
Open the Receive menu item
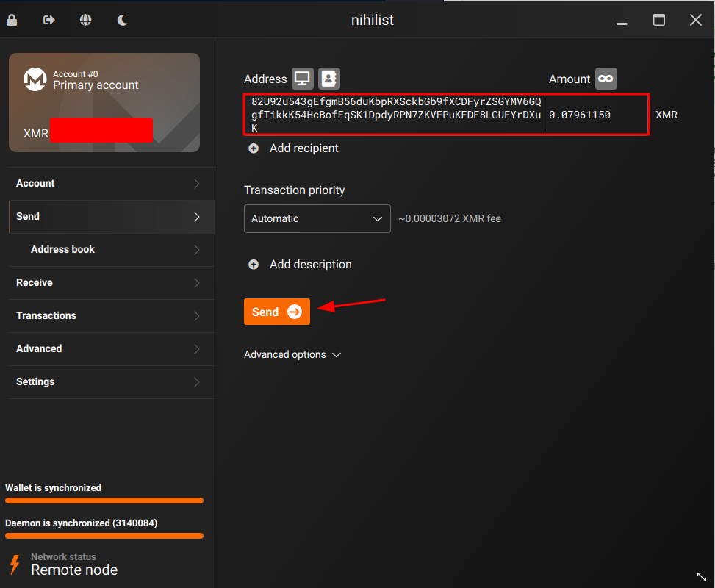coord(112,283)
